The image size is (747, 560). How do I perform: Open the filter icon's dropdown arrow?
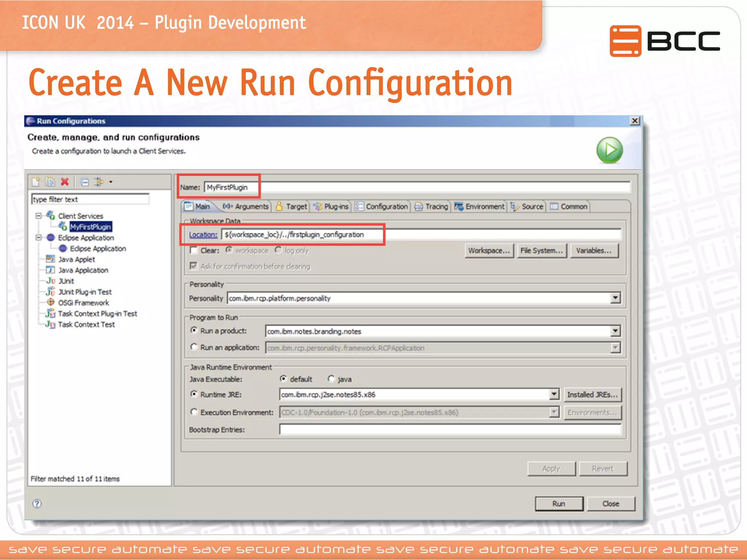point(111,182)
